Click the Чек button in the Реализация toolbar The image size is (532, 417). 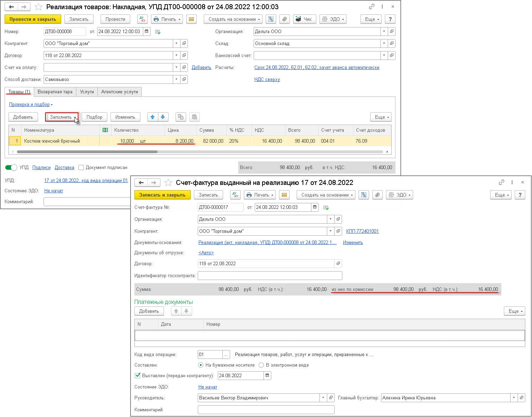(305, 19)
